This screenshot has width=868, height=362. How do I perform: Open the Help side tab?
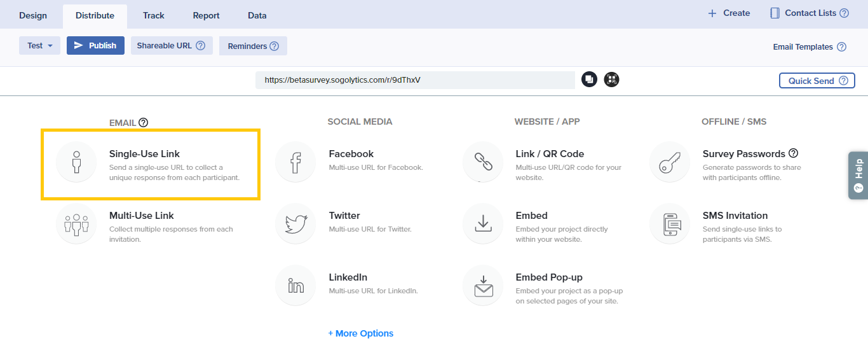point(858,175)
